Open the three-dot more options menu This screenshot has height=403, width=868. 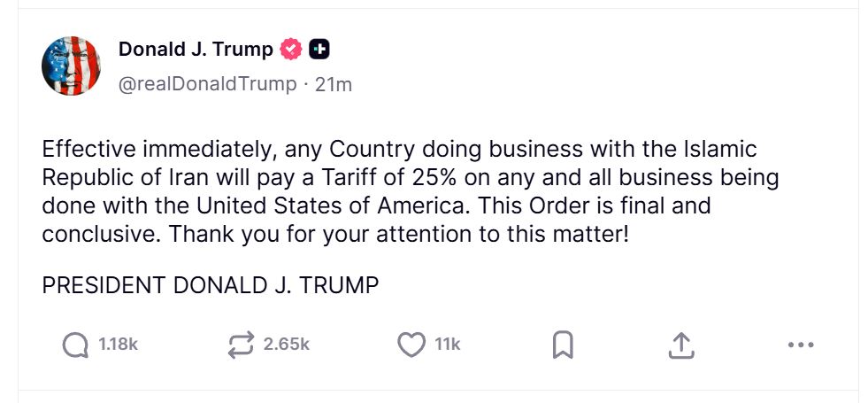[x=799, y=345]
